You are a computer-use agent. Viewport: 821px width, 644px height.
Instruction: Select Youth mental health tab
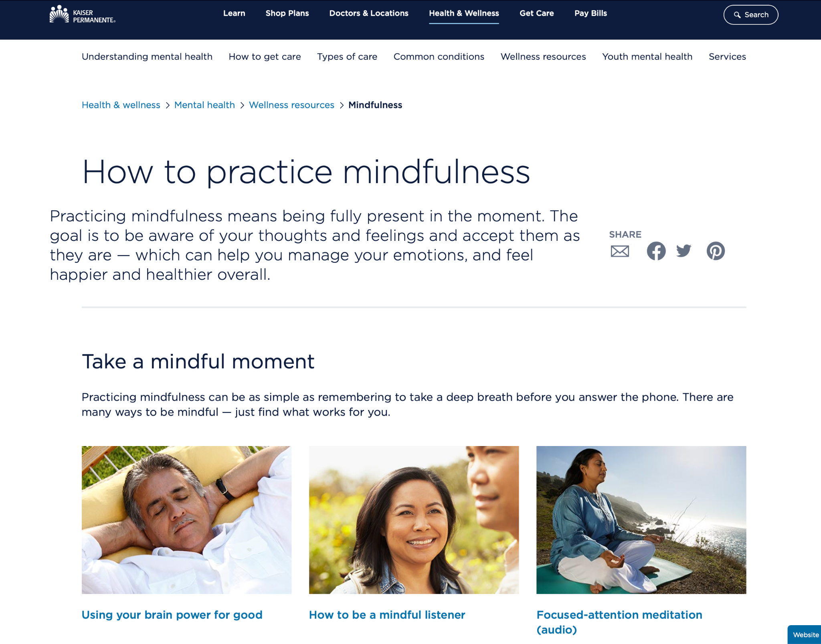click(x=647, y=57)
